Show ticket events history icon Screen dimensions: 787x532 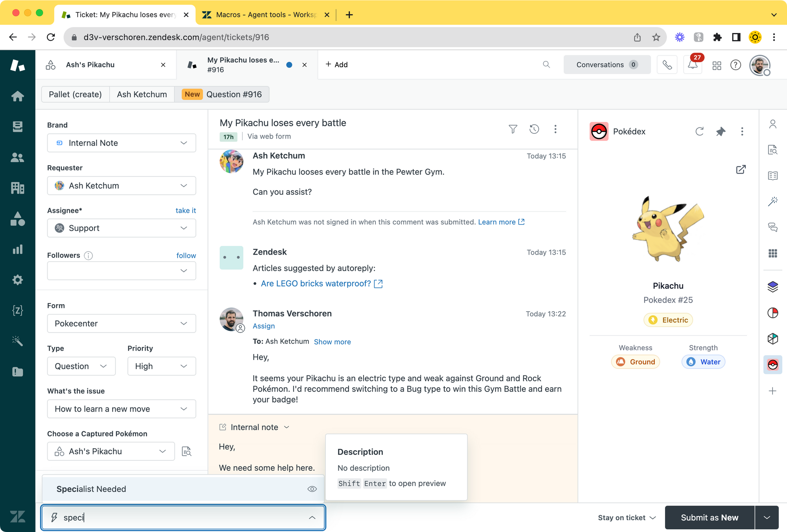(x=534, y=129)
